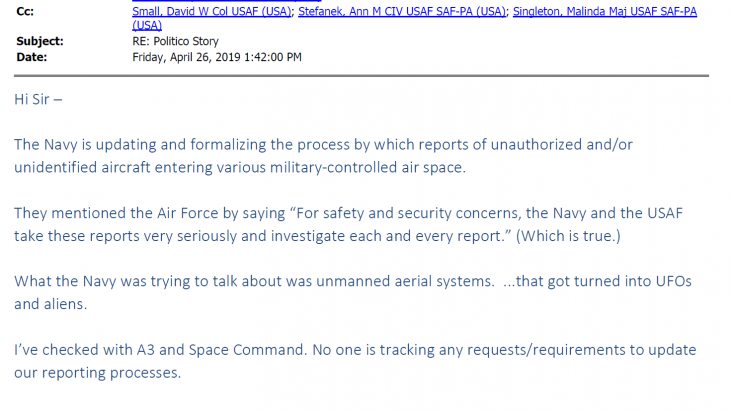The height and width of the screenshot is (411, 731).
Task: Click the words our reporting processes
Action: [97, 373]
